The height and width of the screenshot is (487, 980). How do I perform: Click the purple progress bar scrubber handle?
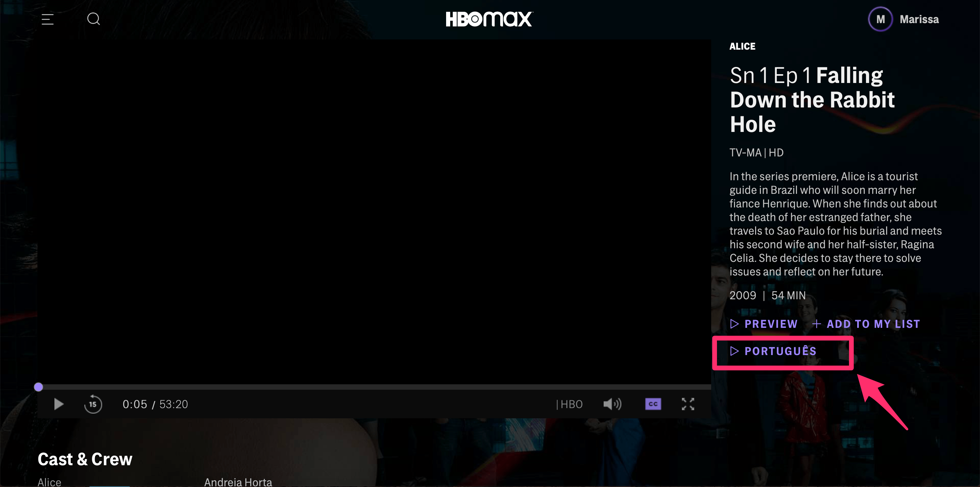point(38,387)
